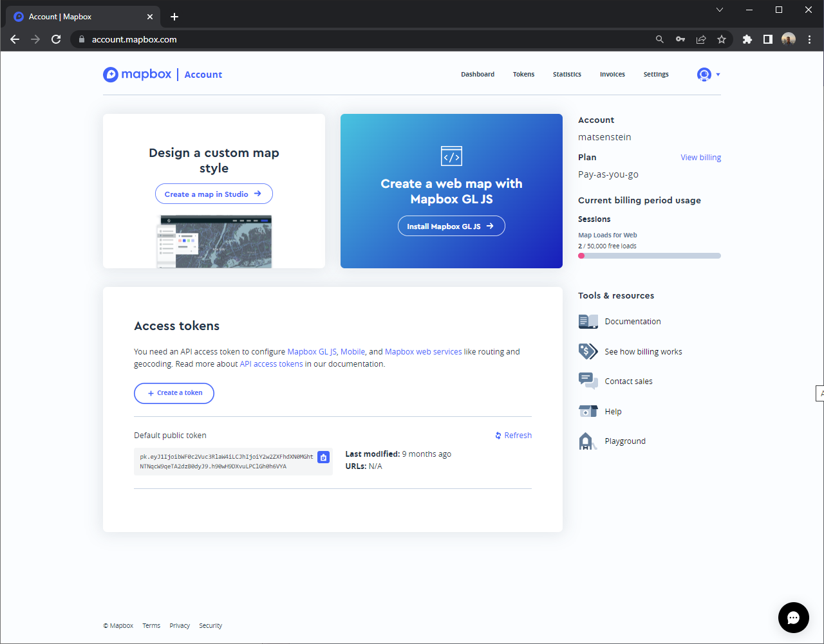Open the Dashboard nav item

pyautogui.click(x=478, y=75)
